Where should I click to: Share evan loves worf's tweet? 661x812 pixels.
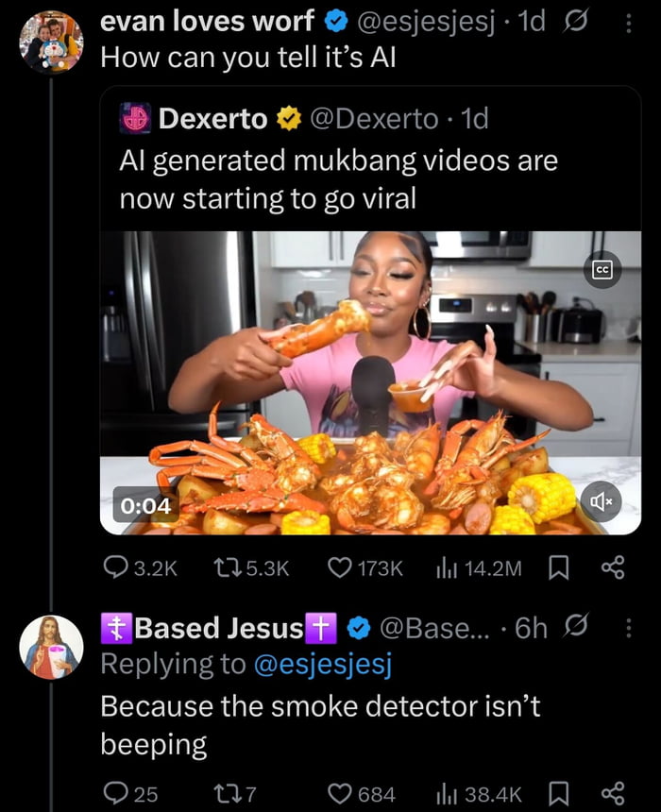point(613,567)
